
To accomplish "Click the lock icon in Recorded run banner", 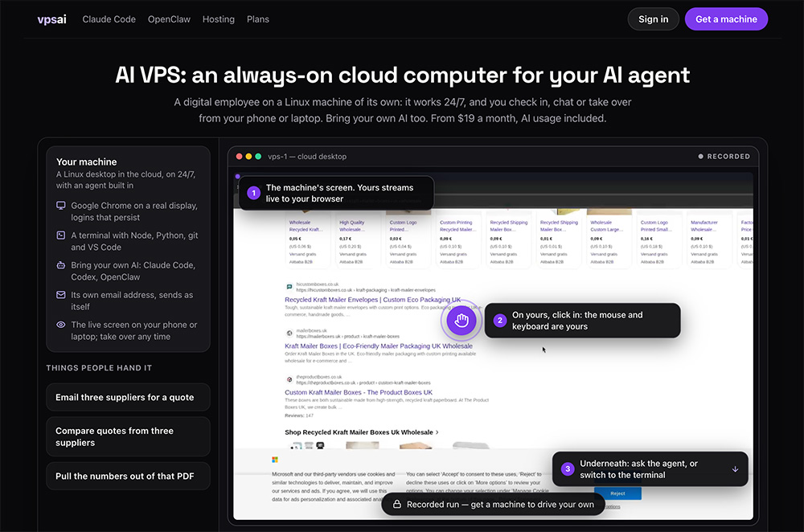I will 397,505.
